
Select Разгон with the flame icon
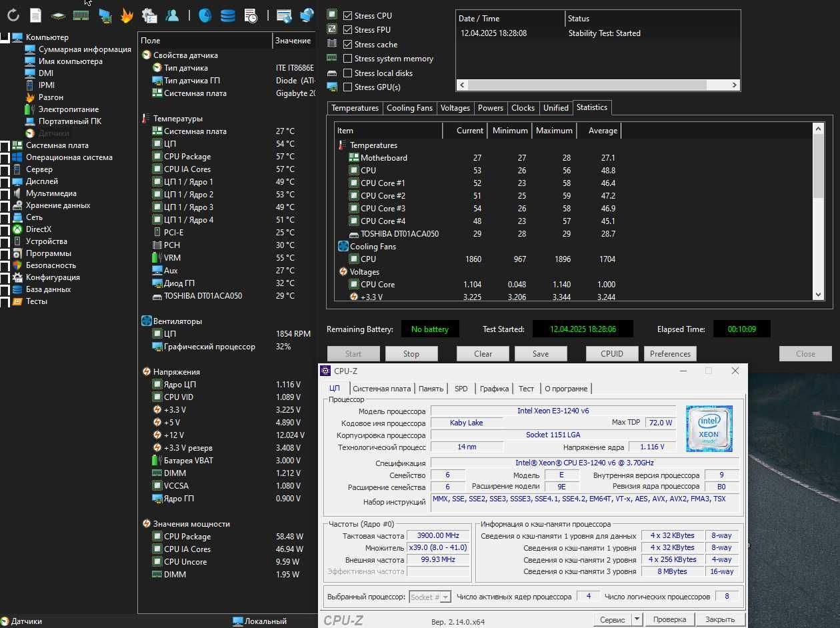51,97
